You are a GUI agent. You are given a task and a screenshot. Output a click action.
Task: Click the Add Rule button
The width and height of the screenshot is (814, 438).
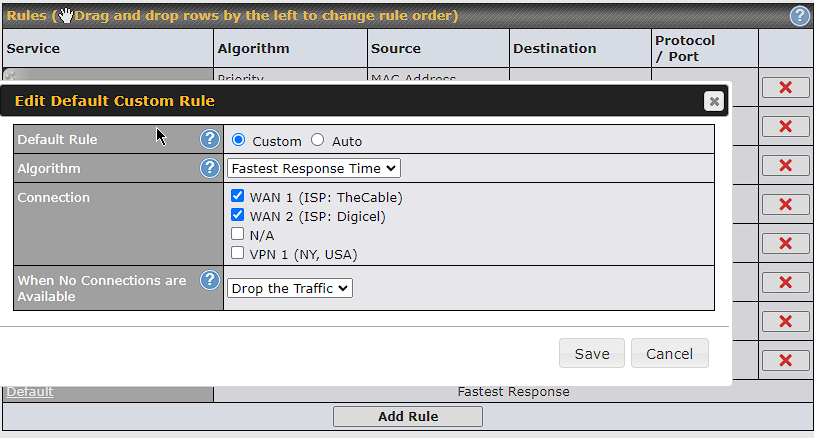point(408,416)
